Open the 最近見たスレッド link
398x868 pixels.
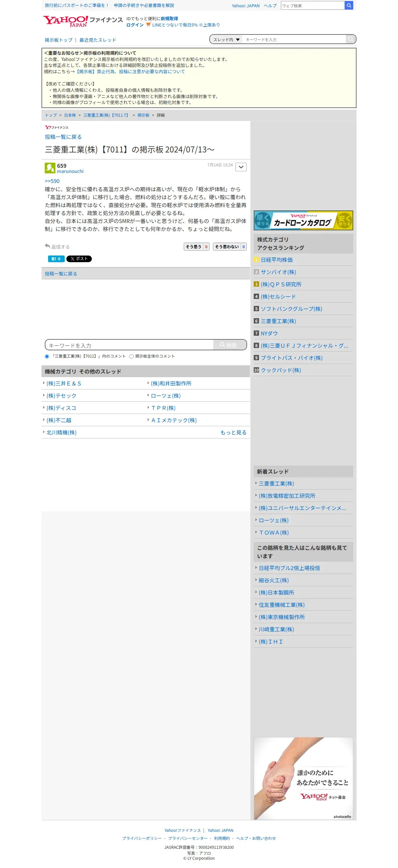[98, 40]
